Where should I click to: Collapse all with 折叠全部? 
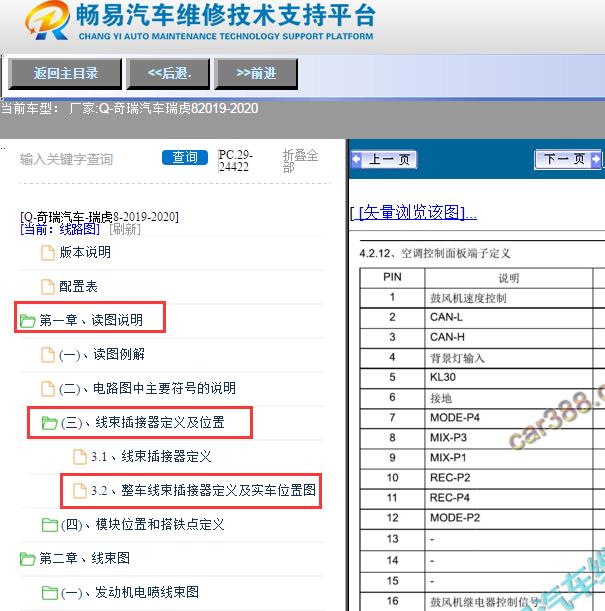pos(300,161)
